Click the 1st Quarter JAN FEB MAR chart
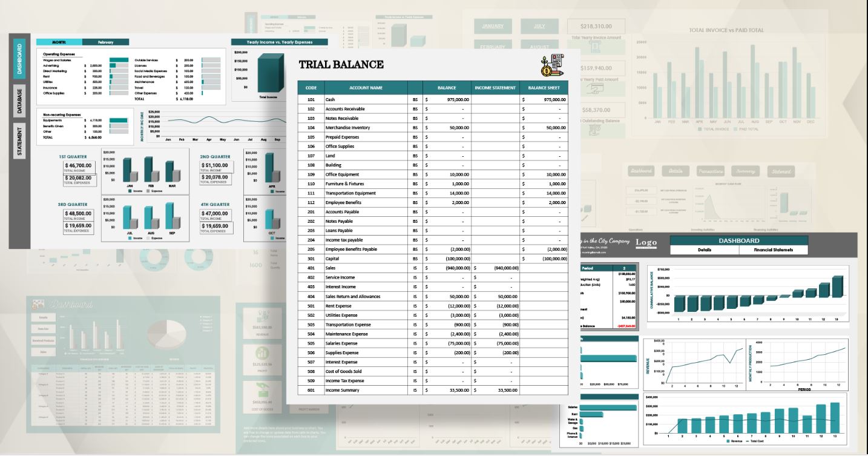The width and height of the screenshot is (868, 456). tap(145, 171)
